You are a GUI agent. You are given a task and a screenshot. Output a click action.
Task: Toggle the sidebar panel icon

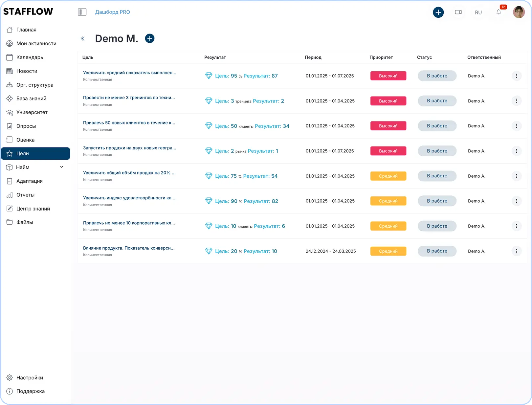(82, 12)
